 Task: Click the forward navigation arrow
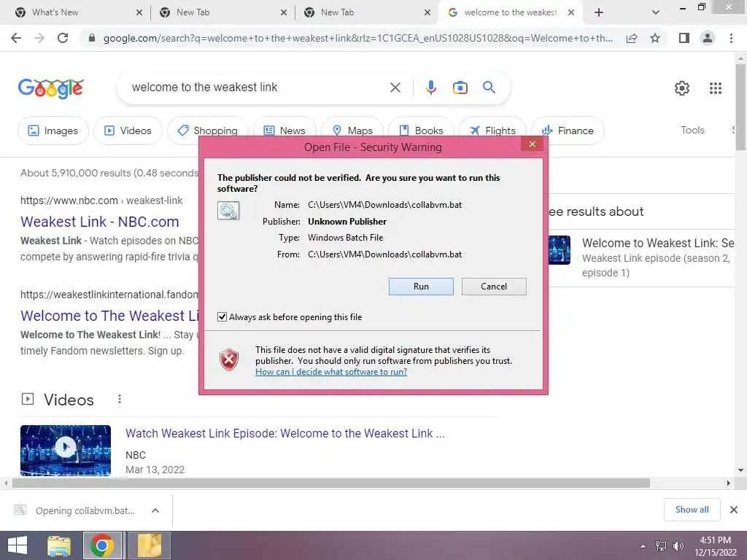(39, 38)
